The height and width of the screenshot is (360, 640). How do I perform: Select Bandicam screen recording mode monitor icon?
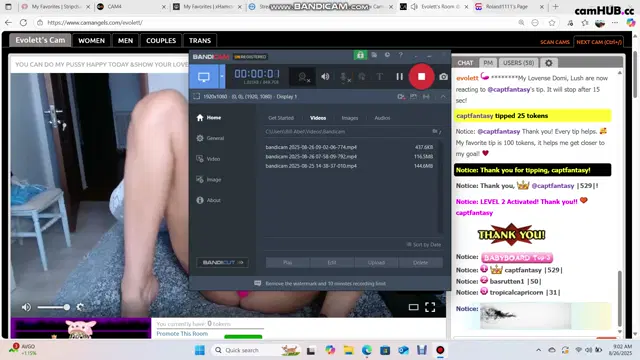204,76
